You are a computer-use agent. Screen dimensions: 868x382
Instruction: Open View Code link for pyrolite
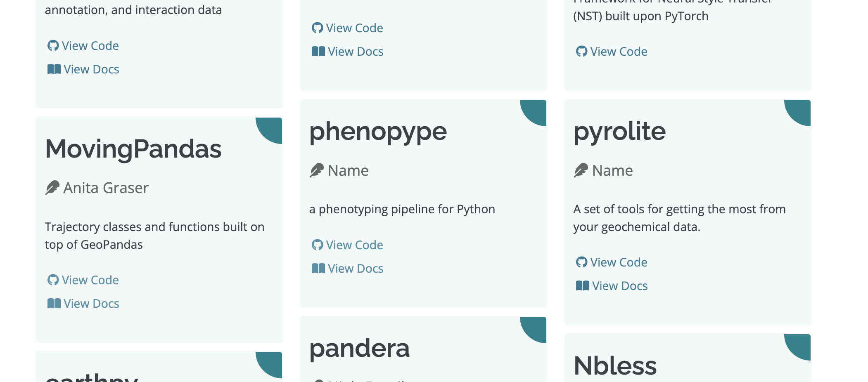(x=612, y=262)
